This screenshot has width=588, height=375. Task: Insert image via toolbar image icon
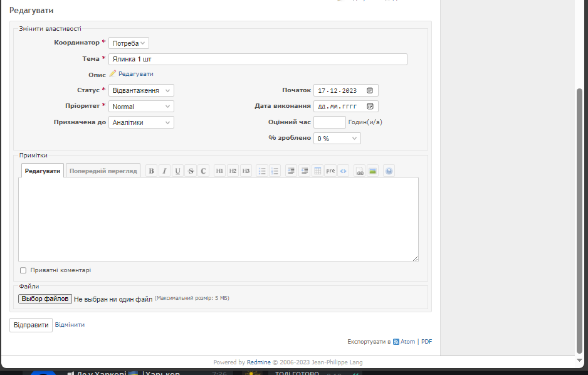tap(372, 171)
